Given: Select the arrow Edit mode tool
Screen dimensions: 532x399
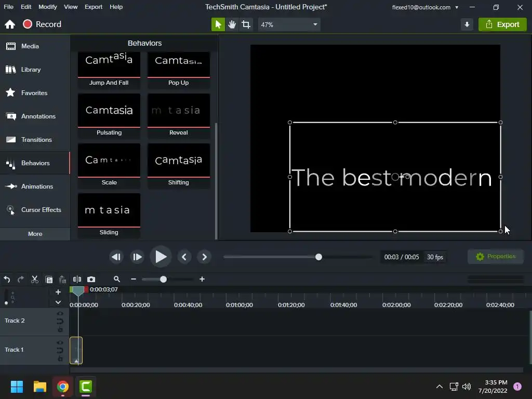Looking at the screenshot, I should pos(218,24).
